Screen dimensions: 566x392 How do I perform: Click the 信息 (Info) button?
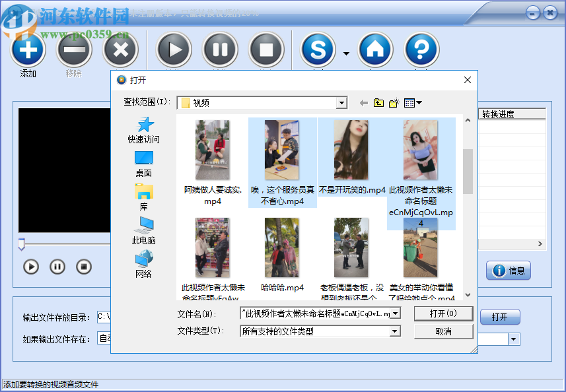point(508,271)
